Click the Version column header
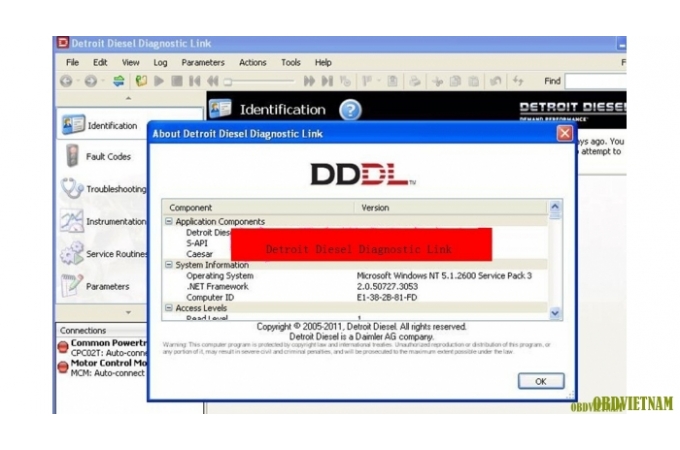This screenshot has width=680, height=450. pos(451,208)
